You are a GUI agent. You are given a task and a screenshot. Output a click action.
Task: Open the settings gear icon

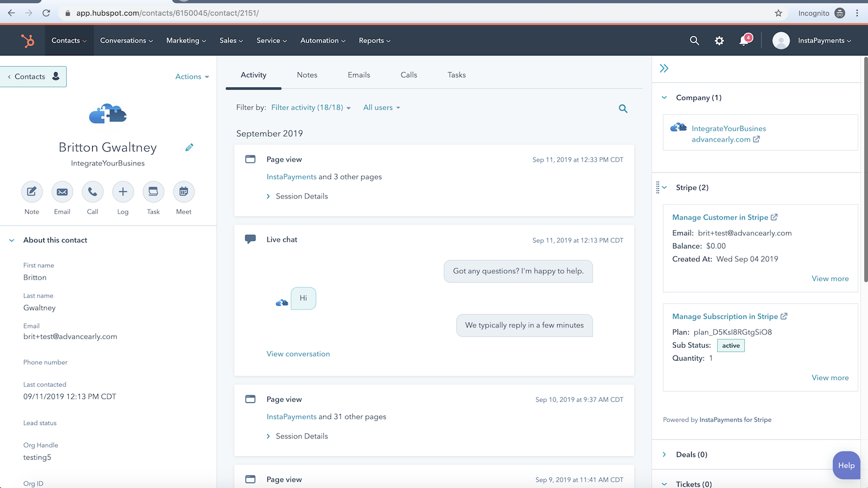[719, 41]
